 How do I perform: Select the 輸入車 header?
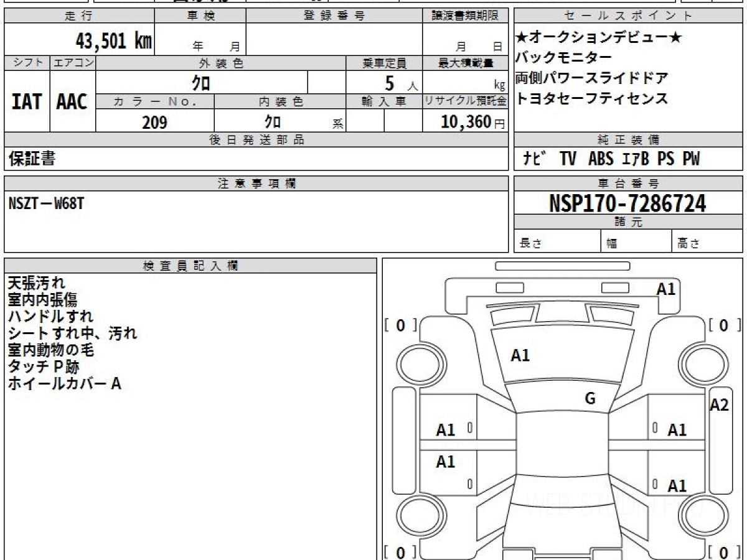coord(384,101)
